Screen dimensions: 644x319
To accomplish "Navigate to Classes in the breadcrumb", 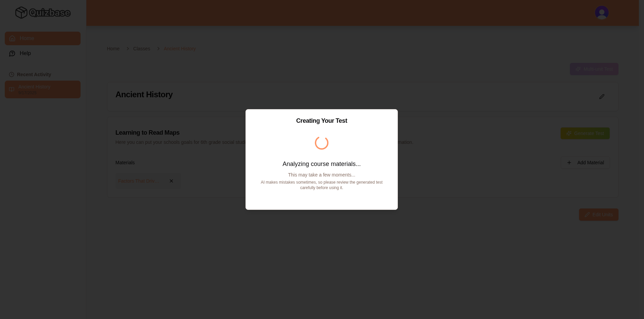I will click(141, 49).
